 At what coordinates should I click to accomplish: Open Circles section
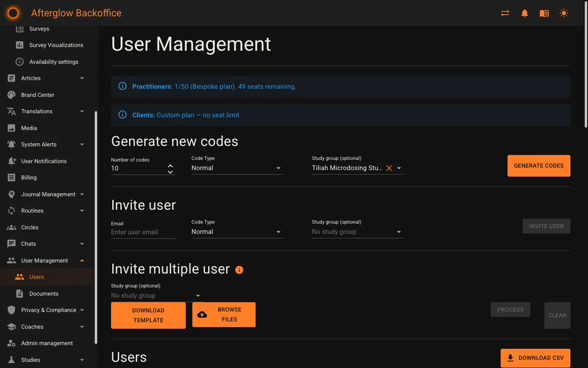[x=47, y=227]
